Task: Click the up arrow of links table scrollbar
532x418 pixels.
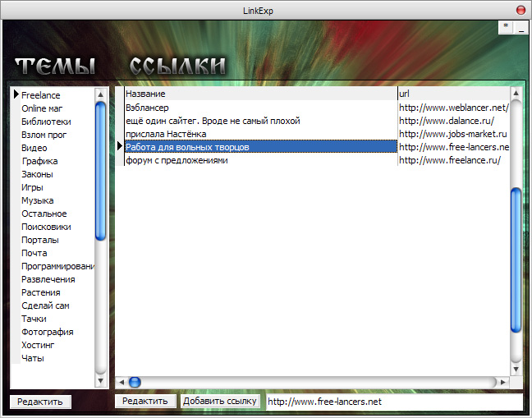Action: (x=516, y=93)
